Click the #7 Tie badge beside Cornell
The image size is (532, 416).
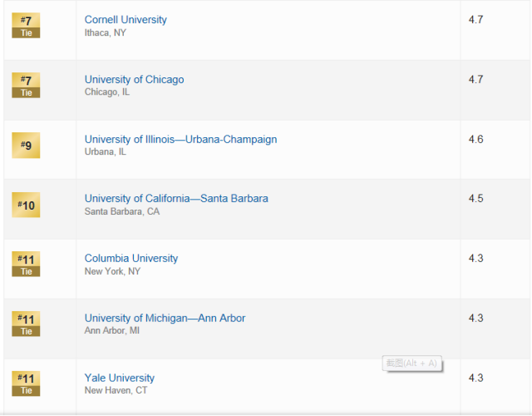26,26
